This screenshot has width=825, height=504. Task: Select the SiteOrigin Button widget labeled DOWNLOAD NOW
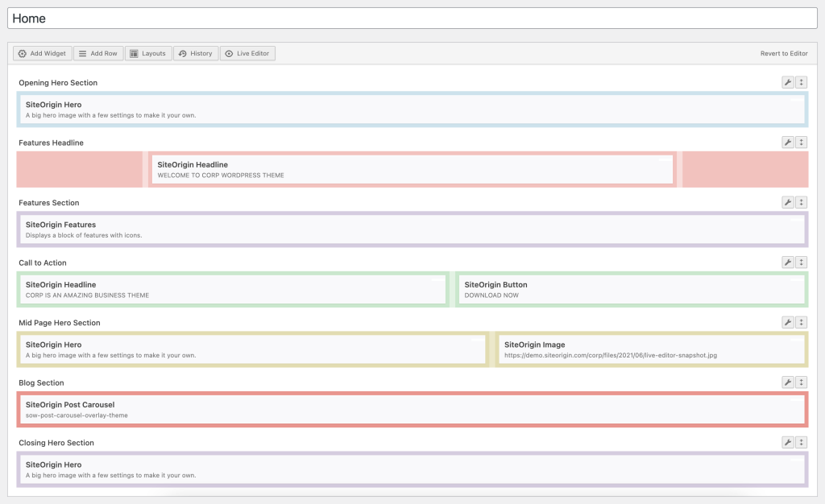[631, 289]
